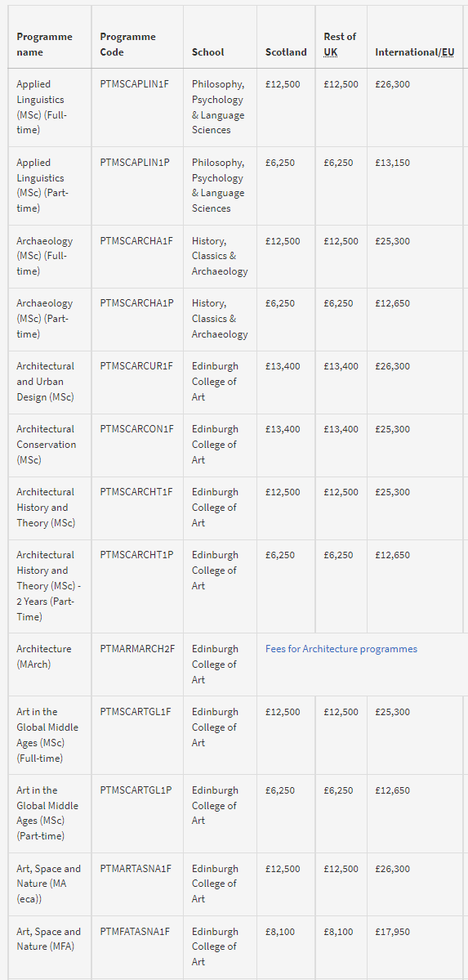468x980 pixels.
Task: Select the PTMARTASNA1F programme code
Action: pos(136,869)
